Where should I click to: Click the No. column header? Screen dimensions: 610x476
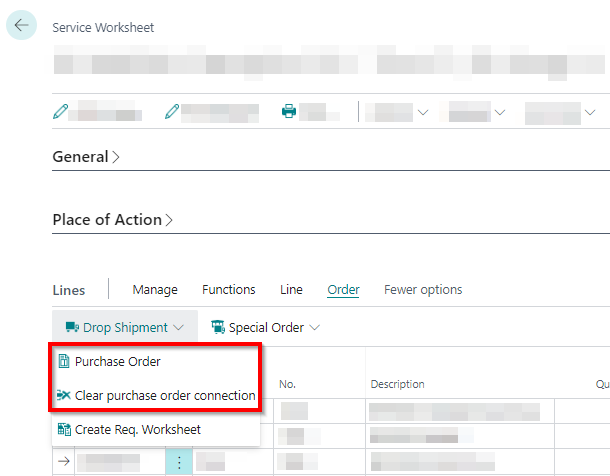click(287, 384)
